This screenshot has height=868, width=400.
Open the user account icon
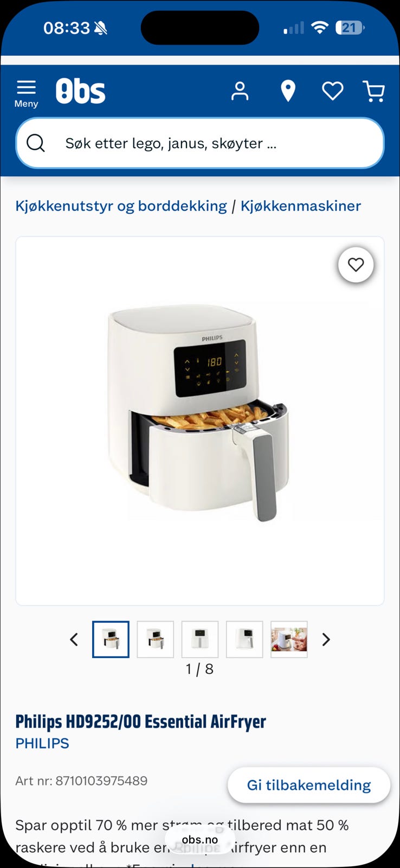[x=240, y=91]
